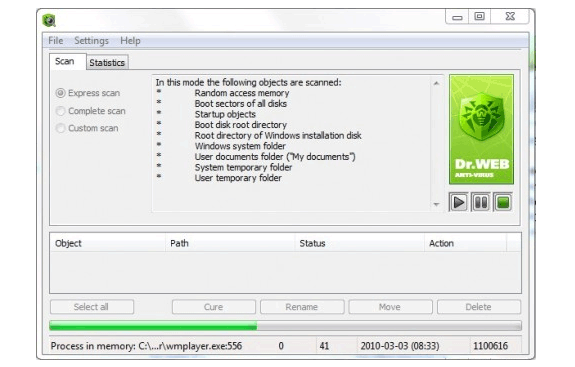The width and height of the screenshot is (575, 367).
Task: Pause the scan with the pause button
Action: [x=481, y=202]
